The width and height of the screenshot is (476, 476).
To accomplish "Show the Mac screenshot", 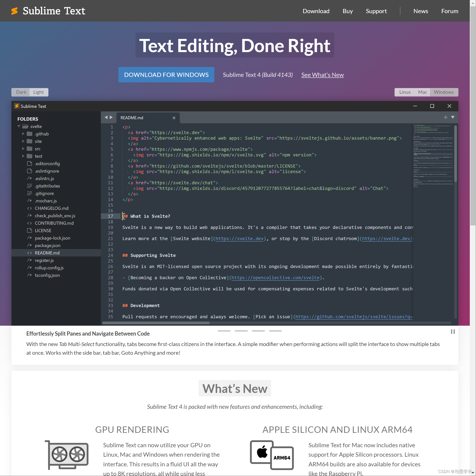I will pos(422,92).
